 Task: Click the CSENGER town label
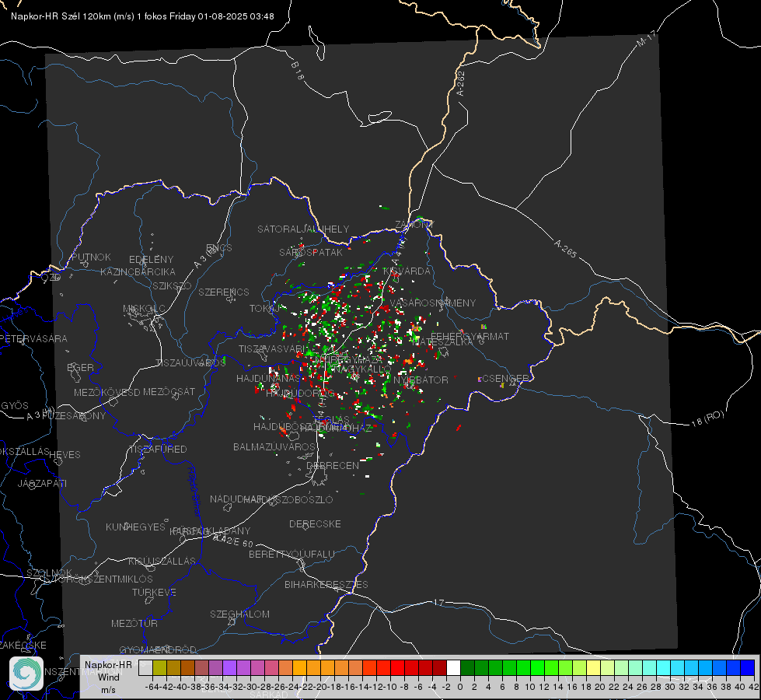point(505,378)
